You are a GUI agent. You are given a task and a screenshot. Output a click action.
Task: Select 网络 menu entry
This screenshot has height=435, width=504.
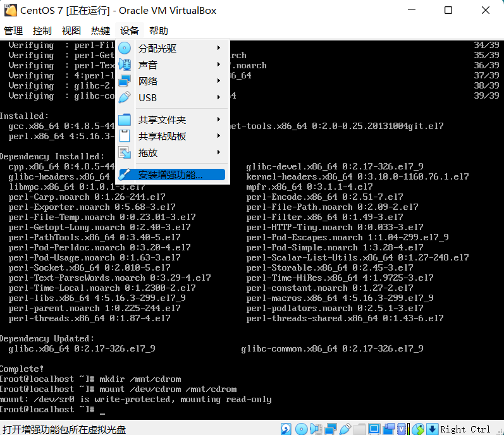(172, 81)
